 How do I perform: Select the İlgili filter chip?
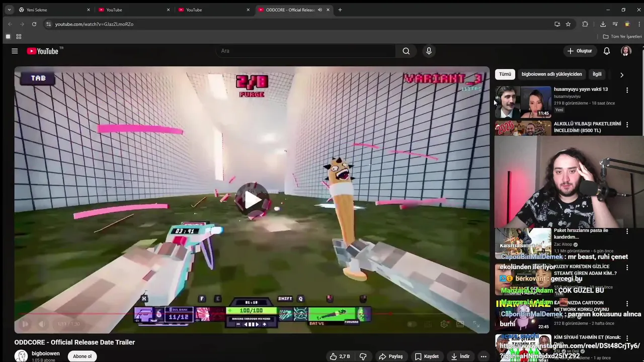pos(597,74)
